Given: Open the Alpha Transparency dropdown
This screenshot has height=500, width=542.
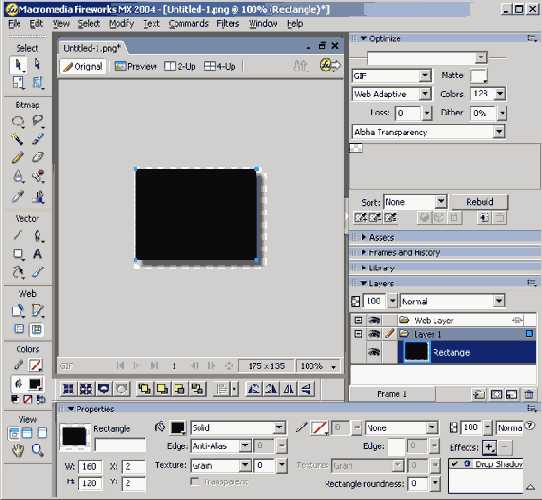Looking at the screenshot, I should point(499,132).
